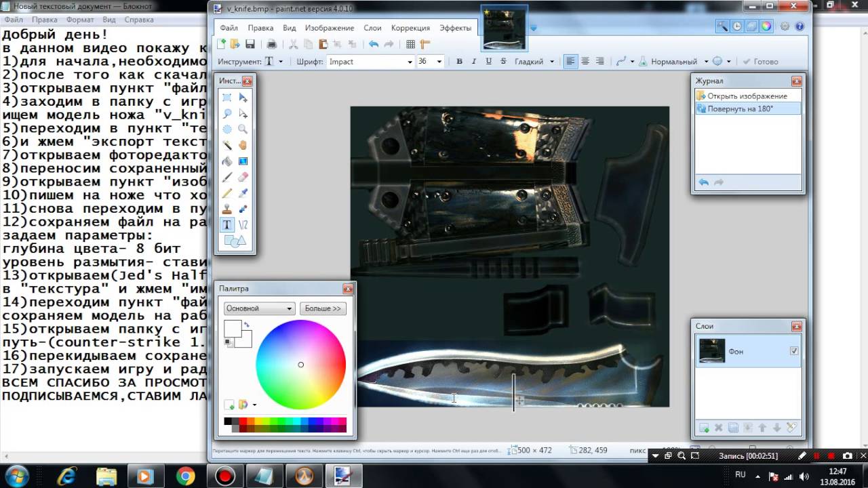This screenshot has height=488, width=868.
Task: Select the Color Picker eyedropper tool
Action: (x=243, y=193)
